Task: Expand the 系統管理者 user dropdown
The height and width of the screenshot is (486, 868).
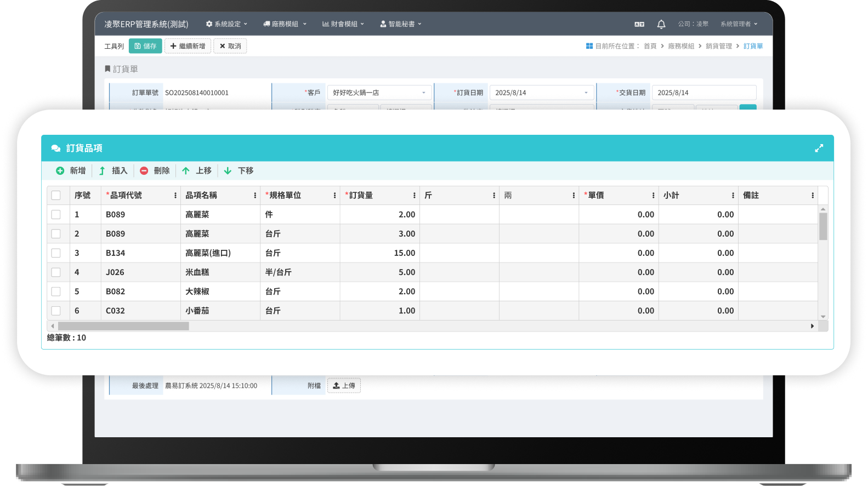Action: 738,24
